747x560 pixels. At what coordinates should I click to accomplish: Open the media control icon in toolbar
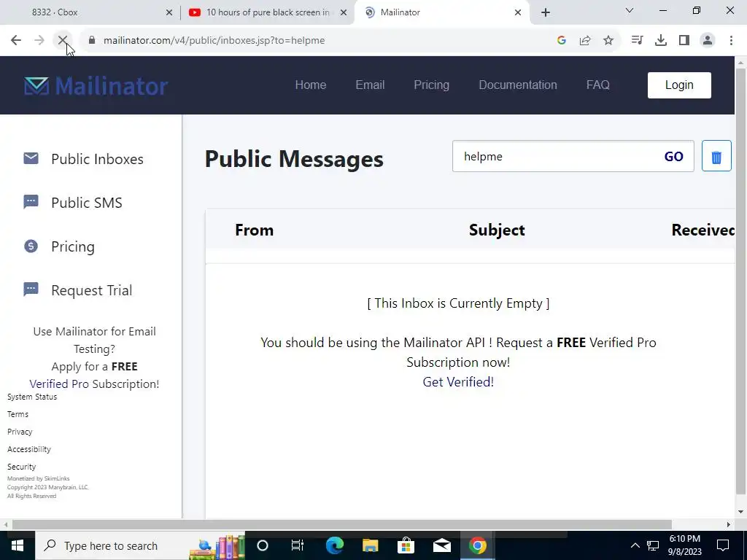(x=637, y=41)
